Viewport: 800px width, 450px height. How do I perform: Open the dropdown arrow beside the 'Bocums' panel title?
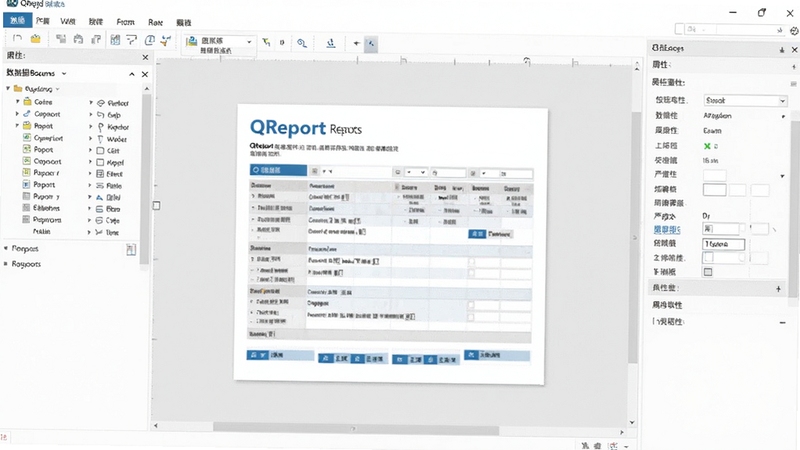tap(64, 73)
